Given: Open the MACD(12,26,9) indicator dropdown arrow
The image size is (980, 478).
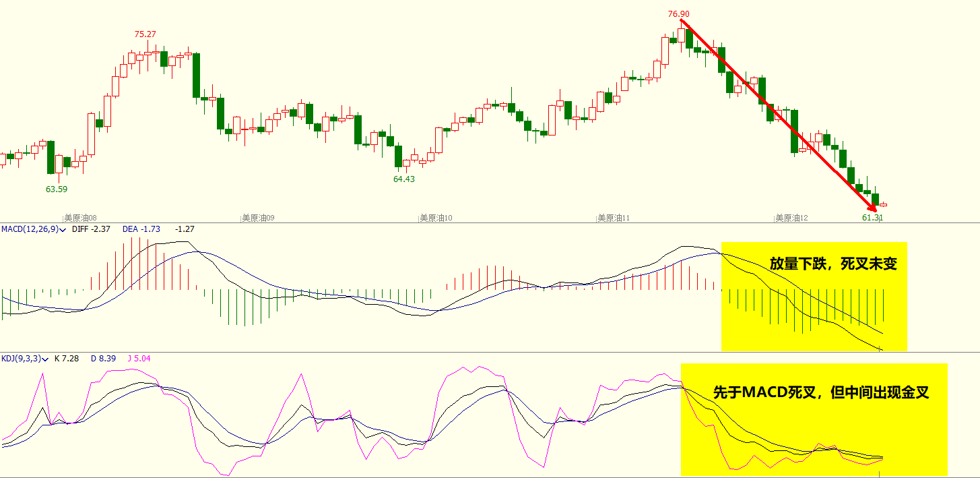Looking at the screenshot, I should [x=63, y=230].
